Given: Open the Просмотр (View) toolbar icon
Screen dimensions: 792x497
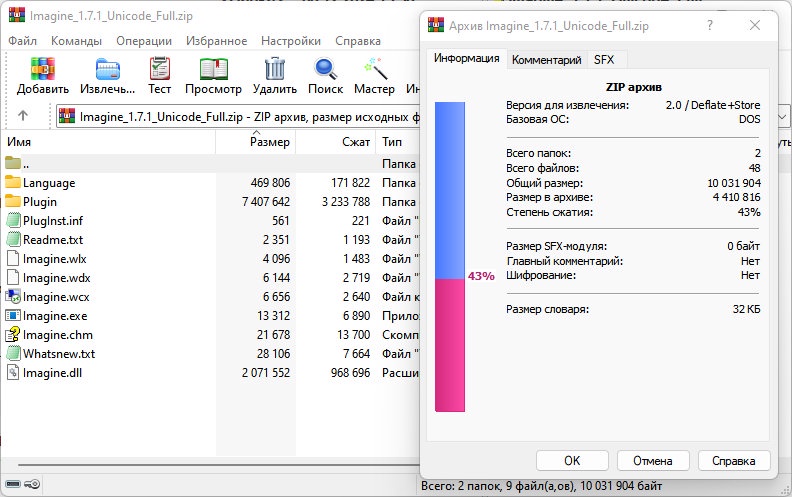Looking at the screenshot, I should (213, 70).
